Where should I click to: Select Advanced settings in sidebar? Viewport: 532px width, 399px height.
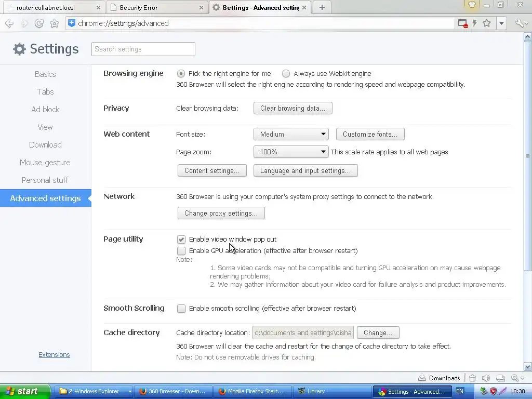coord(46,198)
